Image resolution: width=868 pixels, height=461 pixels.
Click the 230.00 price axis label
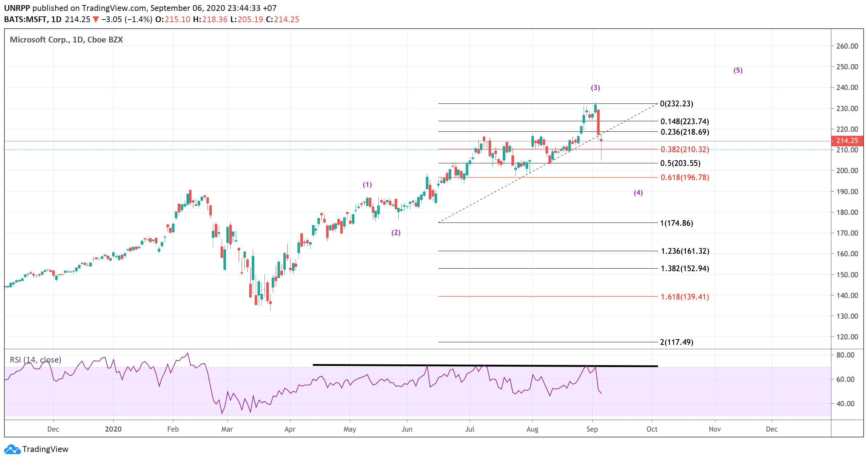coord(847,109)
